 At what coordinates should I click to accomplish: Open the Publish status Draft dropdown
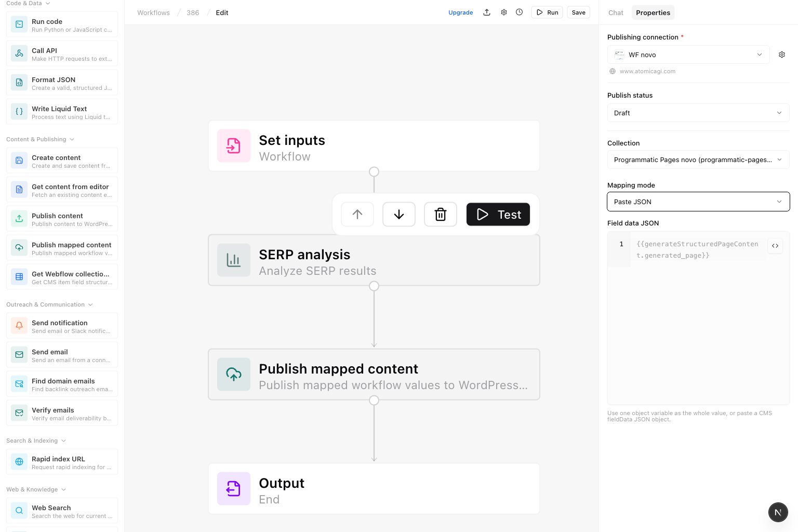click(x=698, y=113)
